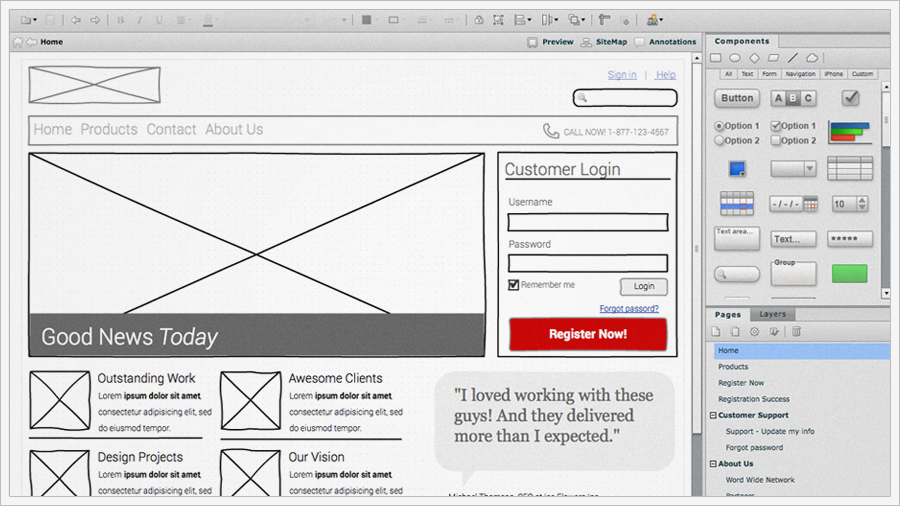Click the rulers and guides icon

[604, 20]
